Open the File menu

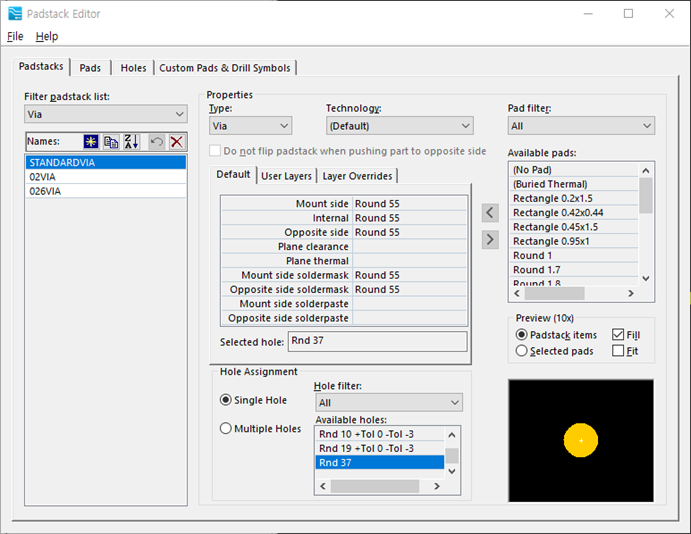15,36
